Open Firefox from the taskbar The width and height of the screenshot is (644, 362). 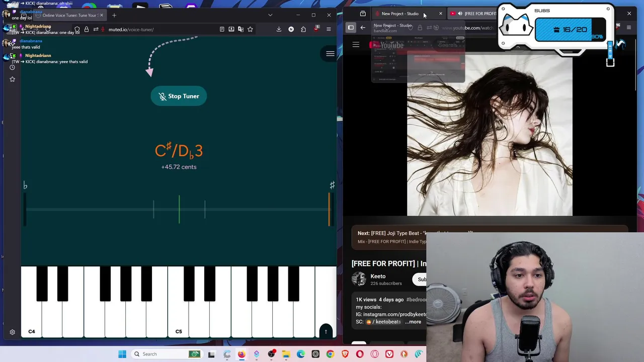242,354
